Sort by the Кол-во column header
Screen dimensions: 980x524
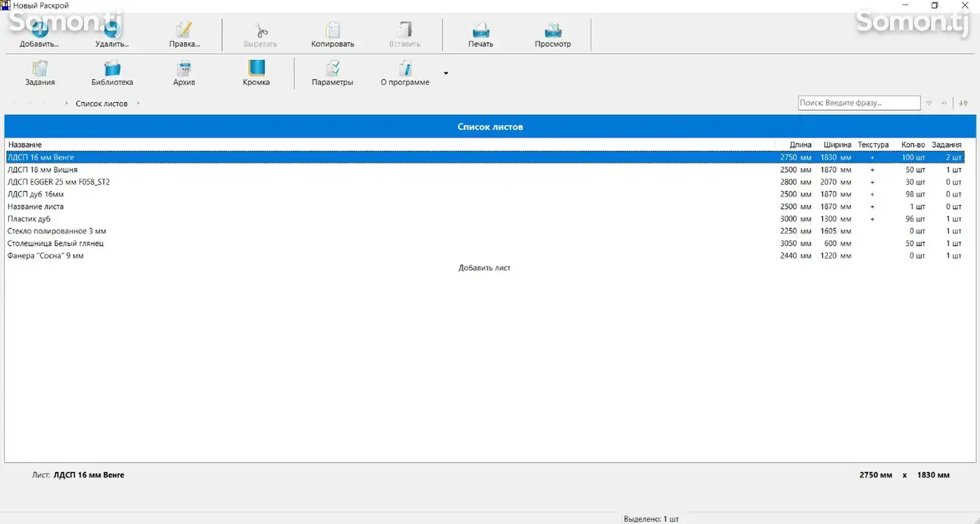[913, 145]
